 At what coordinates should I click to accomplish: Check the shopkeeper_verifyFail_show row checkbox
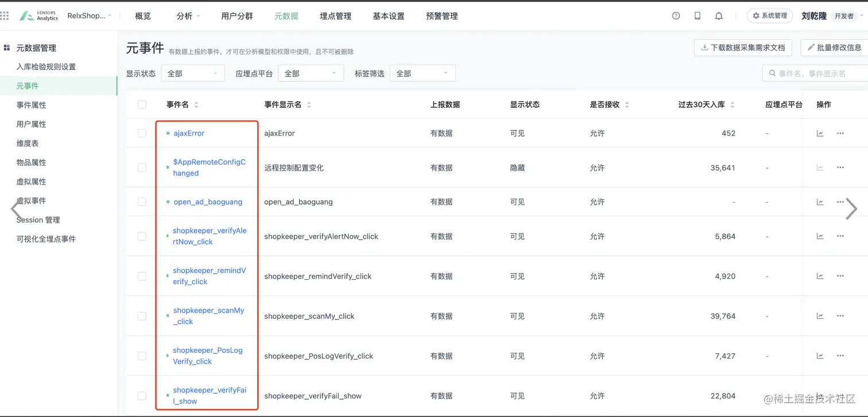point(142,396)
